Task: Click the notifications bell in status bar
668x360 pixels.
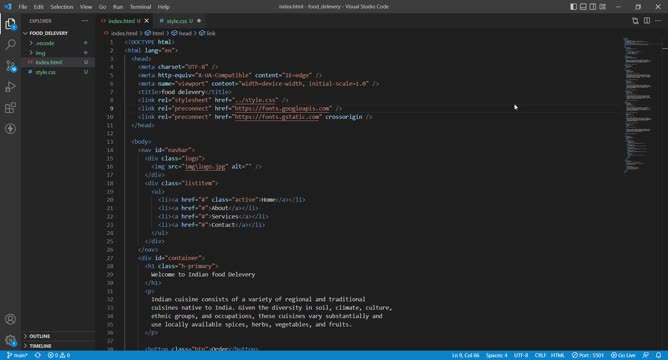Action: click(x=658, y=355)
